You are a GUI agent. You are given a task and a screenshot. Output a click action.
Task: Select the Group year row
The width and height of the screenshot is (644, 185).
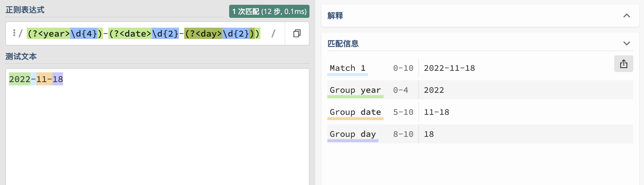click(480, 90)
